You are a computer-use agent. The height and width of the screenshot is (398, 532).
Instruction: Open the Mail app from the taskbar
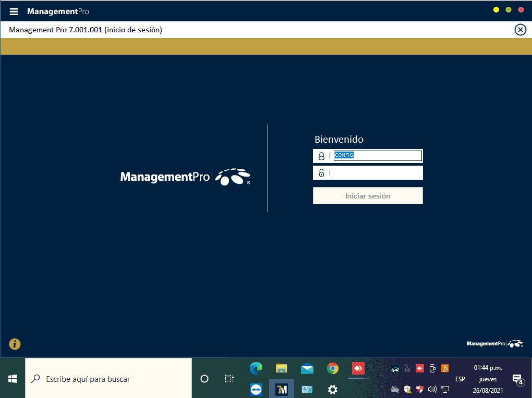click(x=307, y=368)
